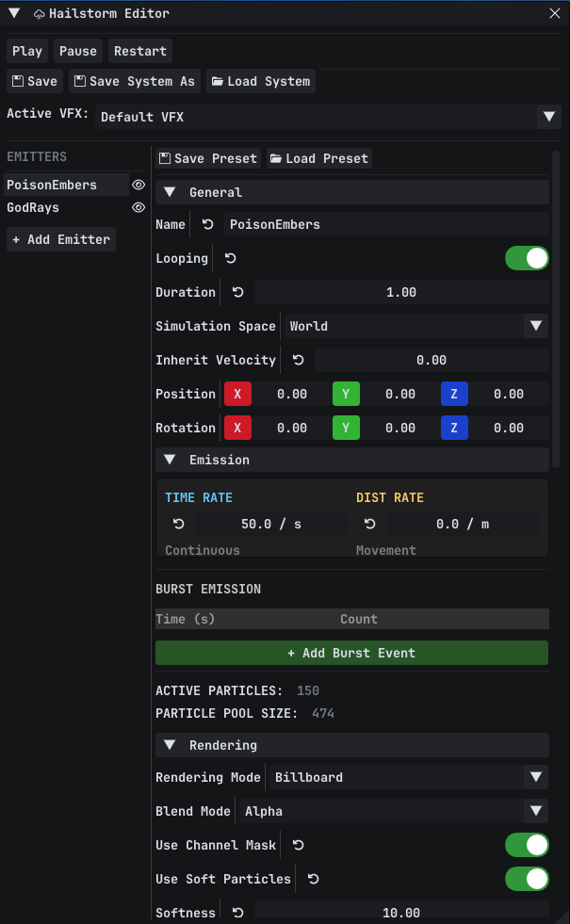Hide the PoisonEmbers emitter
The height and width of the screenshot is (924, 570).
(138, 185)
